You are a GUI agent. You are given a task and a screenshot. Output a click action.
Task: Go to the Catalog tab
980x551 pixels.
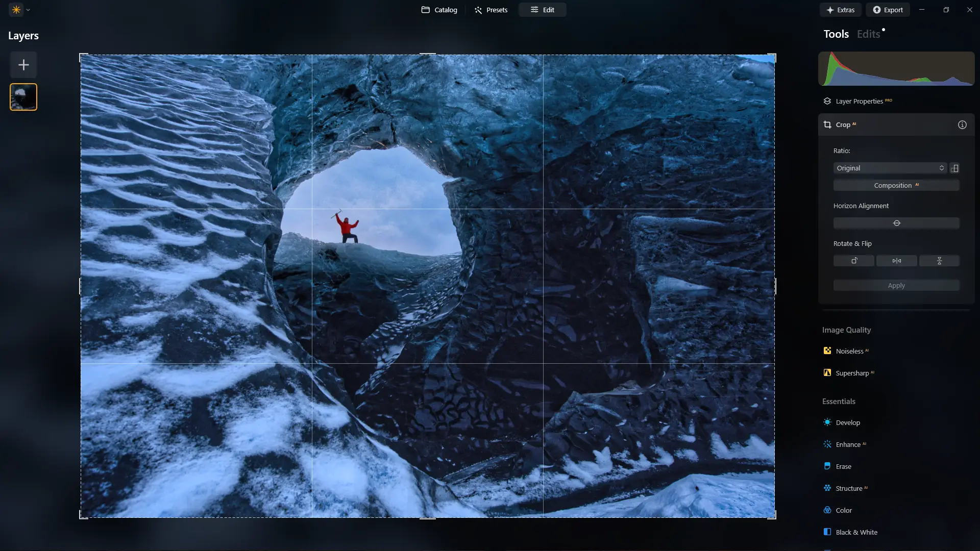click(439, 10)
